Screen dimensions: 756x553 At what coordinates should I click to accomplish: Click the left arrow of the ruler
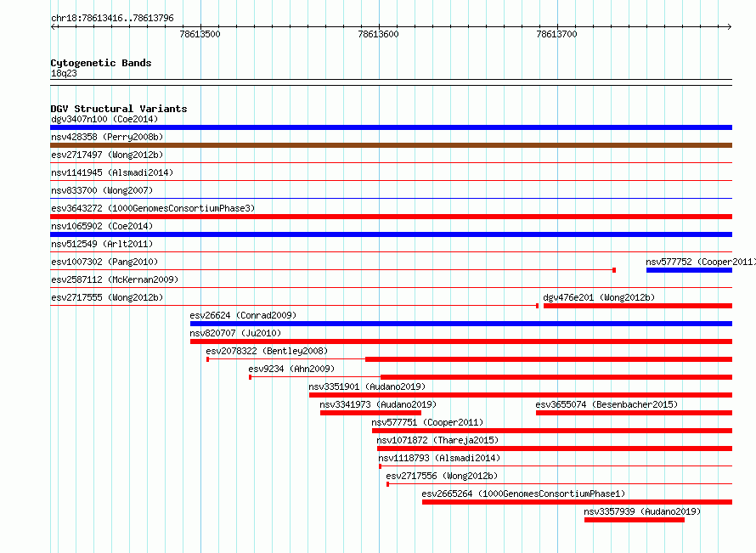click(x=54, y=27)
